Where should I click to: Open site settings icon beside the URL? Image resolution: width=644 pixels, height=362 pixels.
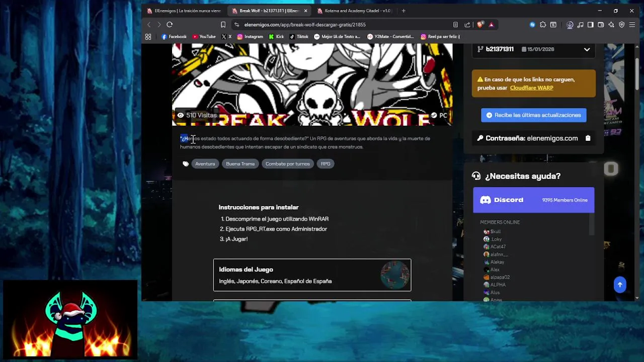236,24
